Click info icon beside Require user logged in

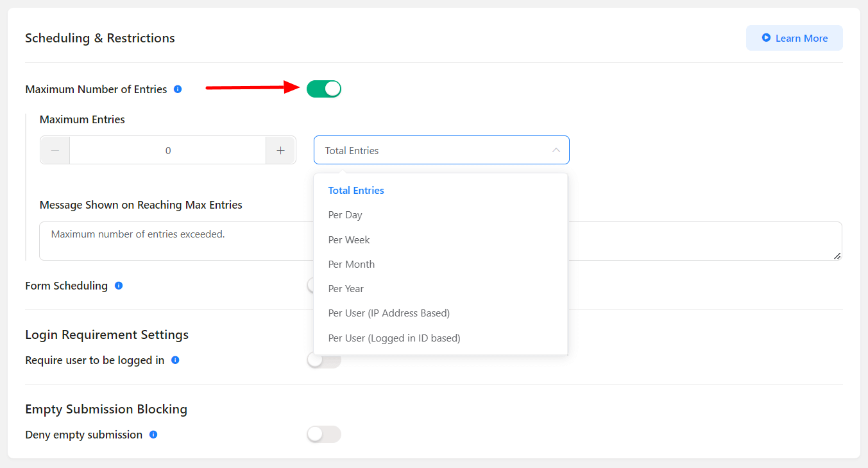point(175,360)
